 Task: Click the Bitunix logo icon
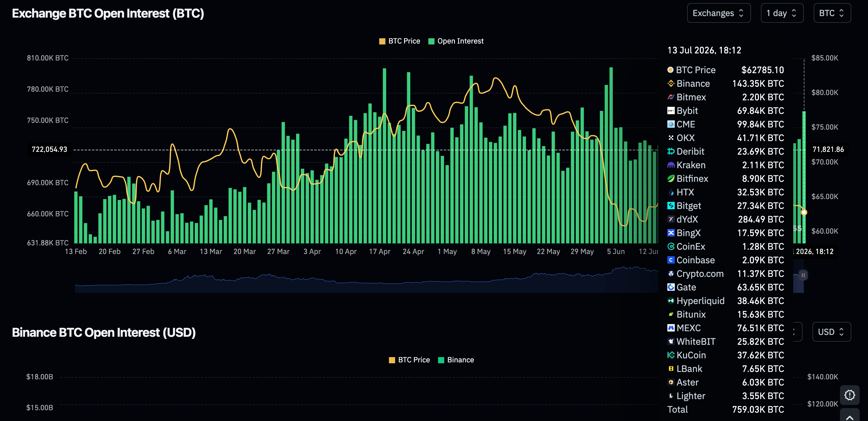(670, 314)
